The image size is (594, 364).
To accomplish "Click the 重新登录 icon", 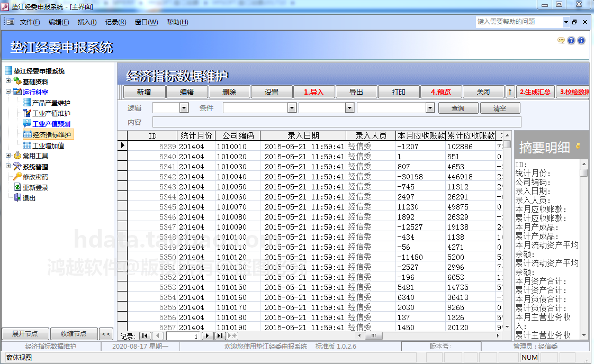I will (17, 187).
